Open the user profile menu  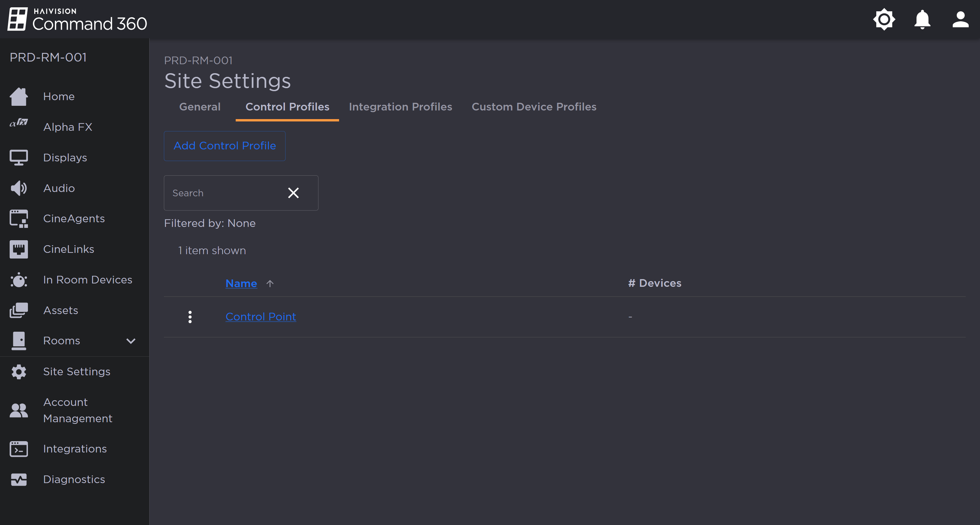(x=960, y=19)
